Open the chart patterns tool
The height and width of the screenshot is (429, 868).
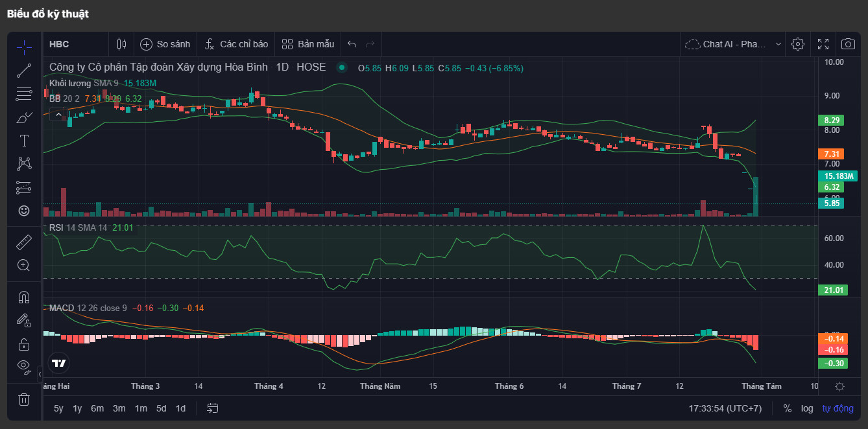pos(24,164)
